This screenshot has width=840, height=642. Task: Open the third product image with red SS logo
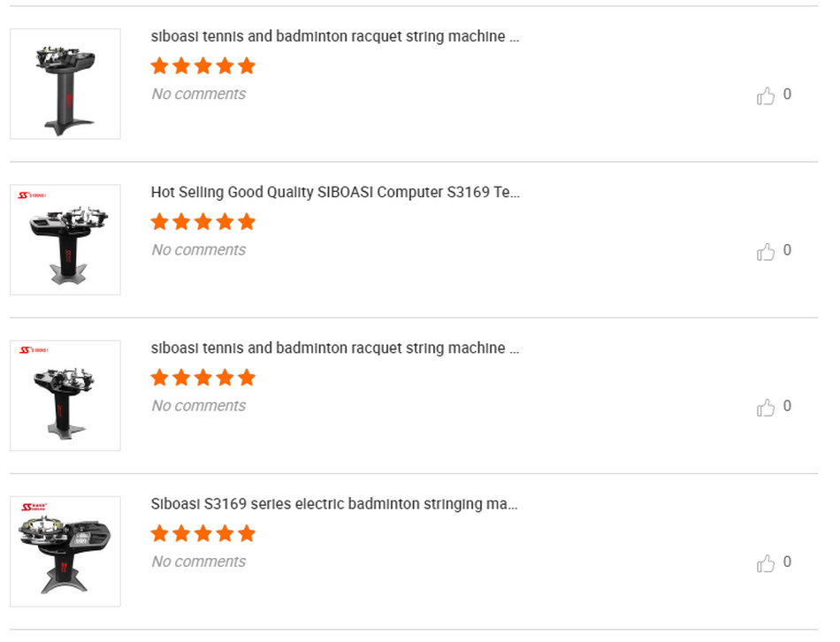[65, 395]
